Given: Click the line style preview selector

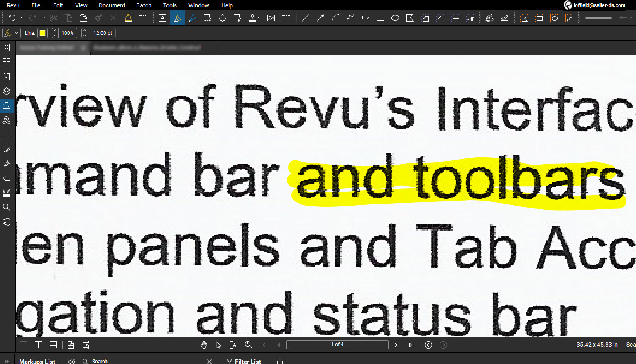Looking at the screenshot, I should (598, 18).
